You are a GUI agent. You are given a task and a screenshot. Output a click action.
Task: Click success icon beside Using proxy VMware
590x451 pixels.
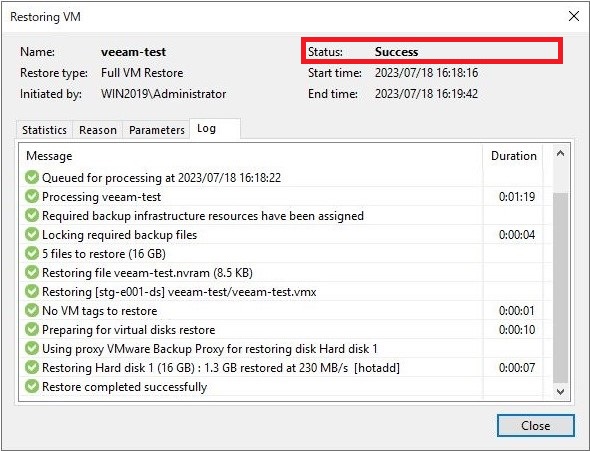click(32, 348)
